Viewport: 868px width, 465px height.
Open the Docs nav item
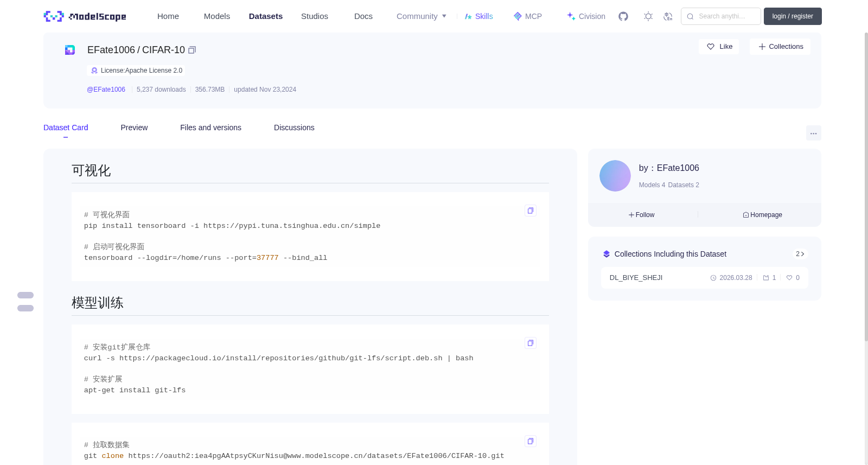pyautogui.click(x=363, y=16)
